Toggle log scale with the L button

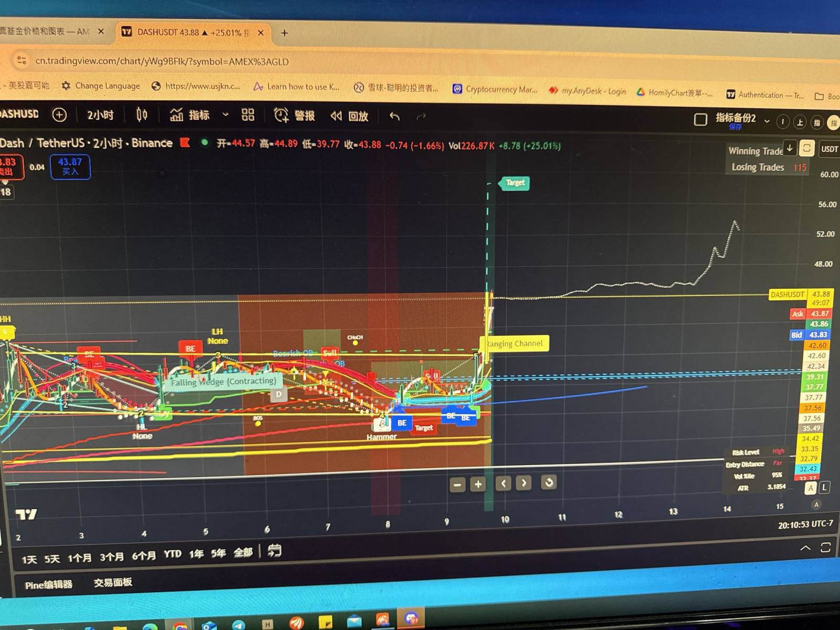click(824, 488)
